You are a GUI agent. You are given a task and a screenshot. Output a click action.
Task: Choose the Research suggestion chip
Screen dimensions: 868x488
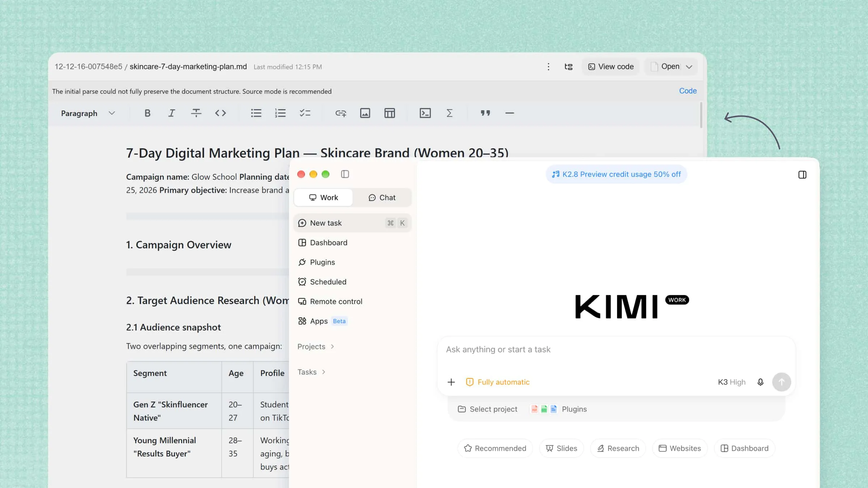618,448
